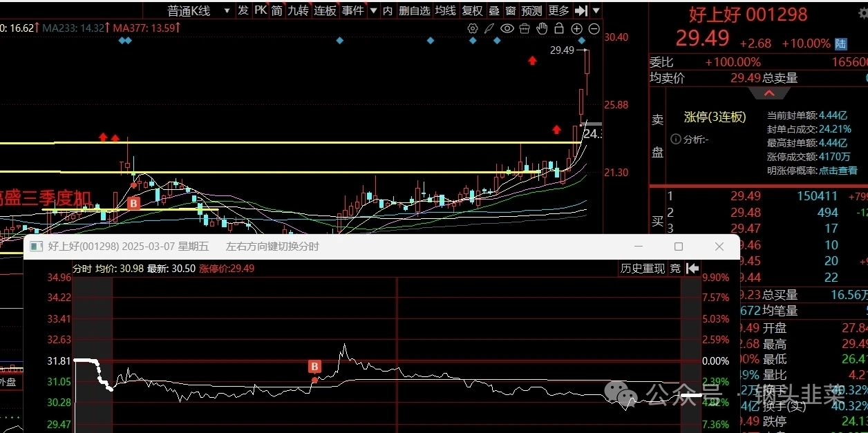868x433 pixels.
Task: Click the 预测 forecast button
Action: 532,10
